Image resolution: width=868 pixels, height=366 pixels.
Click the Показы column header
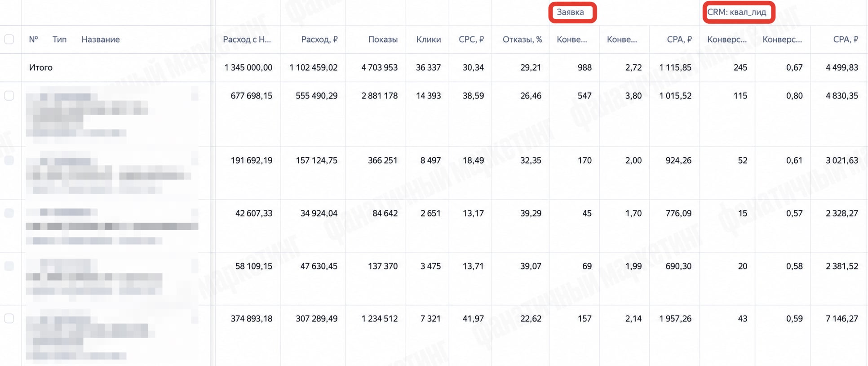(383, 40)
